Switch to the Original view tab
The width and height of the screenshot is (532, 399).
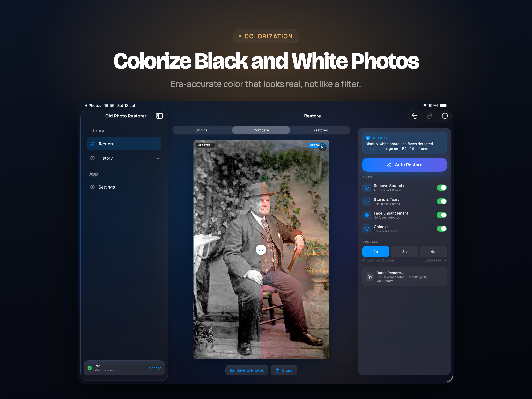[x=202, y=130]
